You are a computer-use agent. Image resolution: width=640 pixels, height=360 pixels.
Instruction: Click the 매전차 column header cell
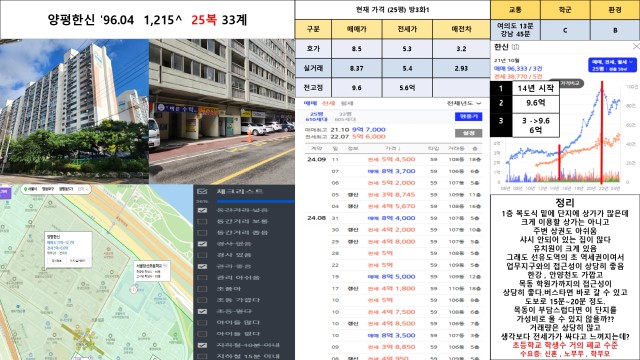tap(461, 29)
